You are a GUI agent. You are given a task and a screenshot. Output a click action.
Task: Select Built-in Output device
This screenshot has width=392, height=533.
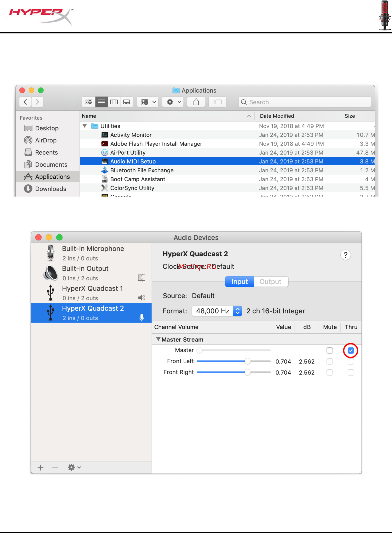91,273
